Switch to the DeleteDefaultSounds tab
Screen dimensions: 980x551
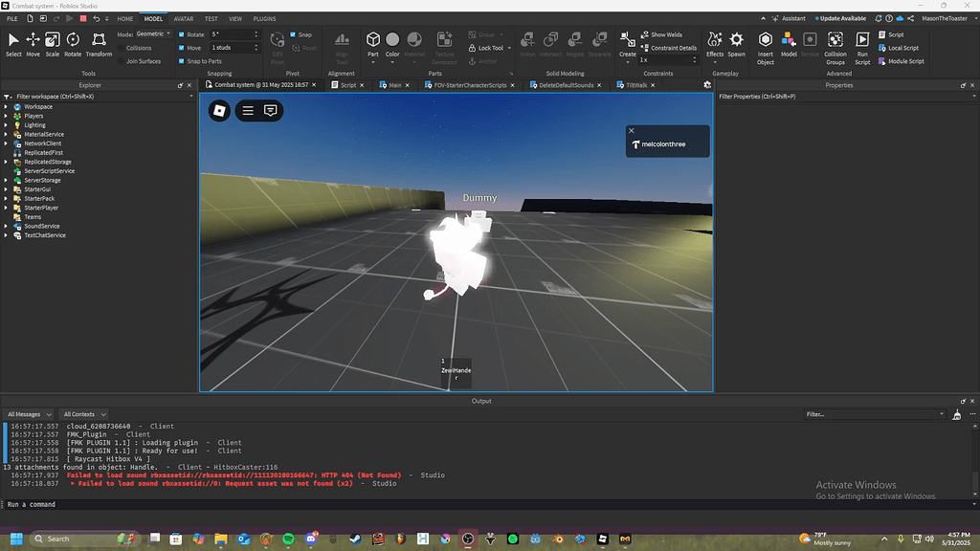pyautogui.click(x=565, y=85)
